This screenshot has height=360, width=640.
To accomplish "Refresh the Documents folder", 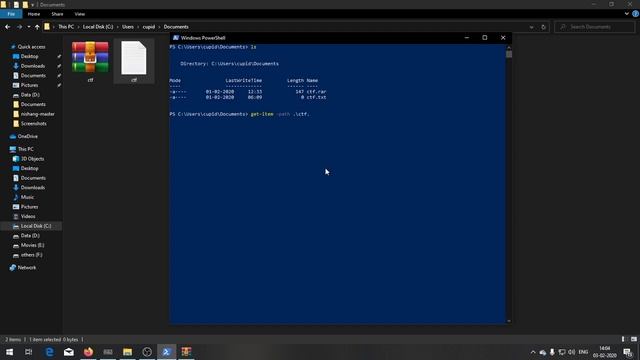I will pyautogui.click(x=543, y=27).
